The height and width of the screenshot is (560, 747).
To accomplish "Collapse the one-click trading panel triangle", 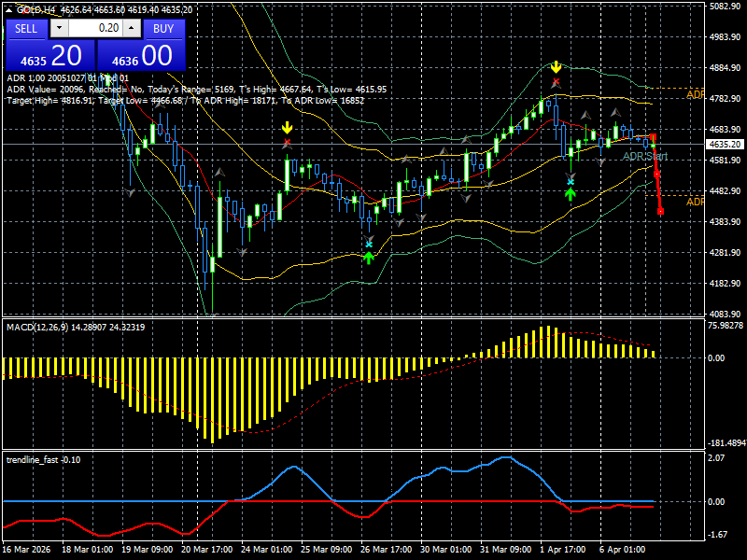I will tap(9, 9).
